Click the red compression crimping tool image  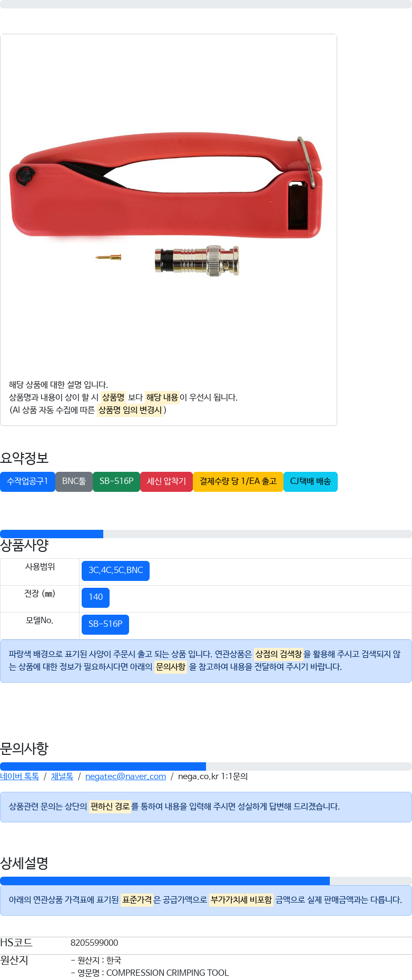tap(166, 188)
